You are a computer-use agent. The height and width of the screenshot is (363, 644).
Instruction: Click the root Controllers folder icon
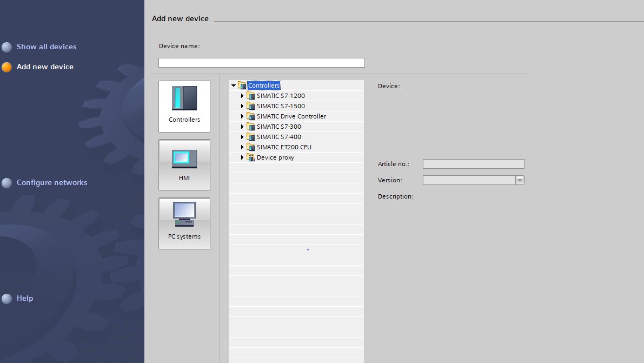pos(242,85)
